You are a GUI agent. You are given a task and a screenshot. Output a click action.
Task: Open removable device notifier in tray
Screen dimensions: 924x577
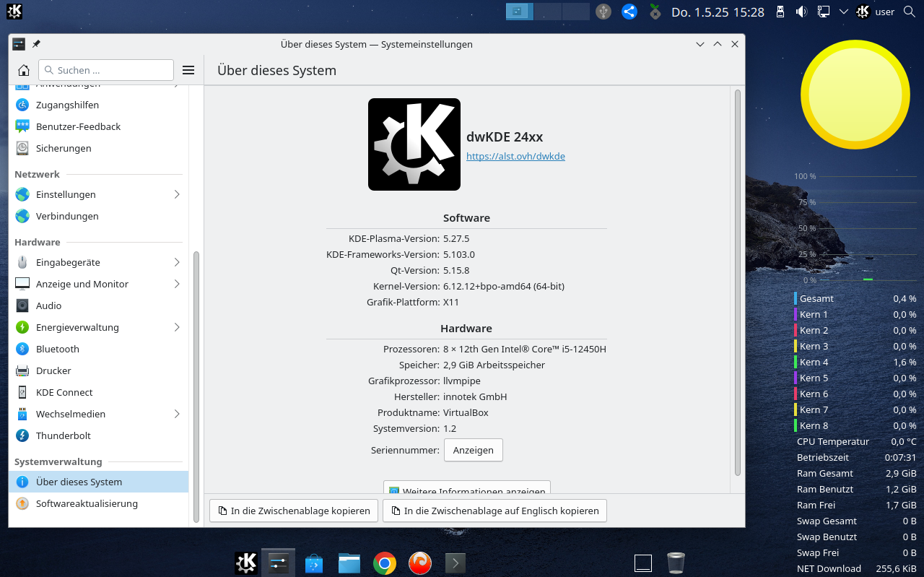[780, 12]
